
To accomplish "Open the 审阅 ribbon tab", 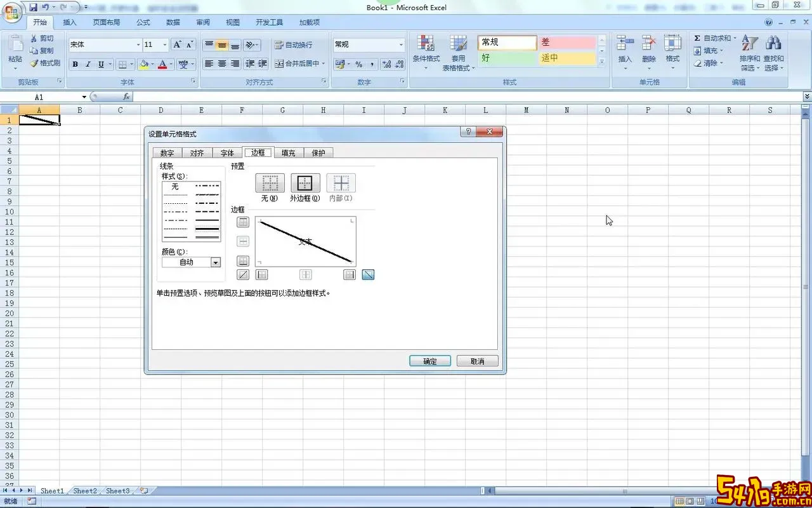I will pyautogui.click(x=203, y=22).
